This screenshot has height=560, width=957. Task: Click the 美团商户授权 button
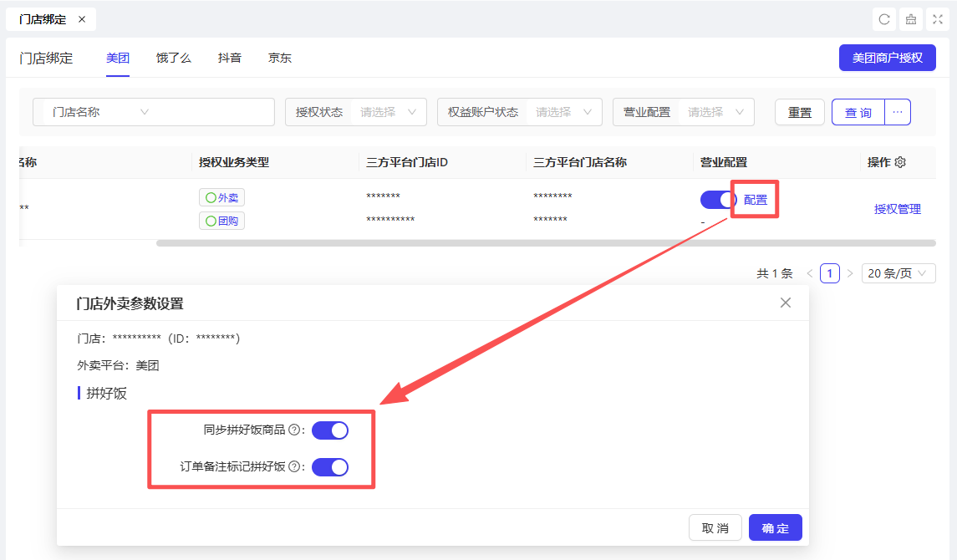(887, 58)
